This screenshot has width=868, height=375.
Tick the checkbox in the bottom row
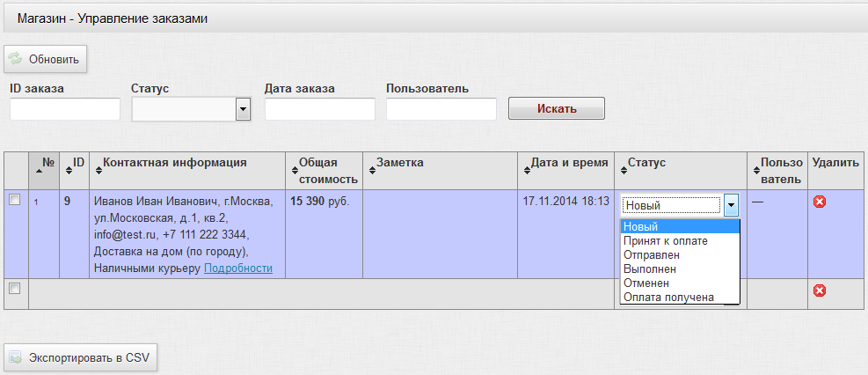(15, 288)
